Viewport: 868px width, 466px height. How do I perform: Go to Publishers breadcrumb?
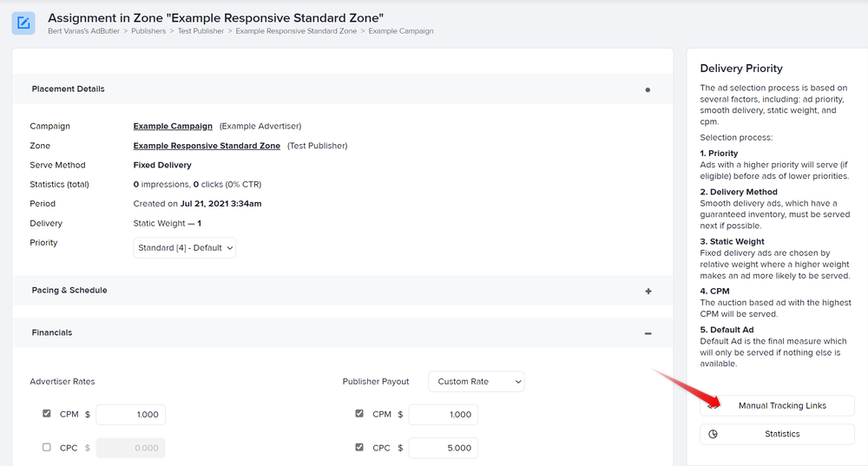148,31
